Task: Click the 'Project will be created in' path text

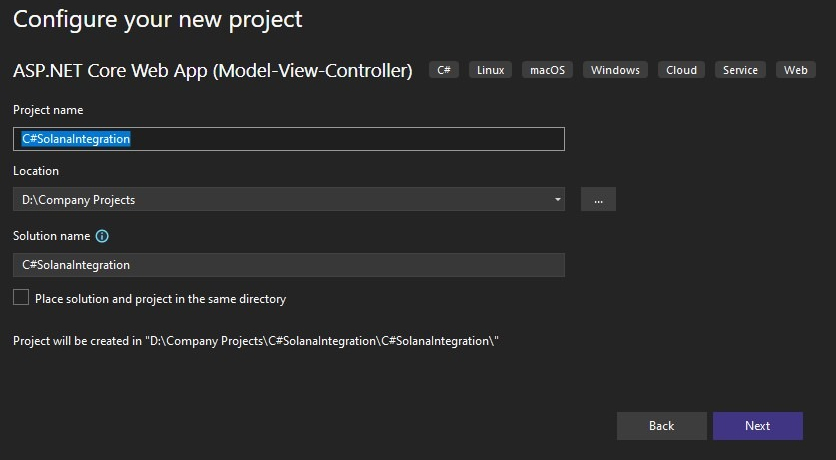Action: (x=256, y=341)
